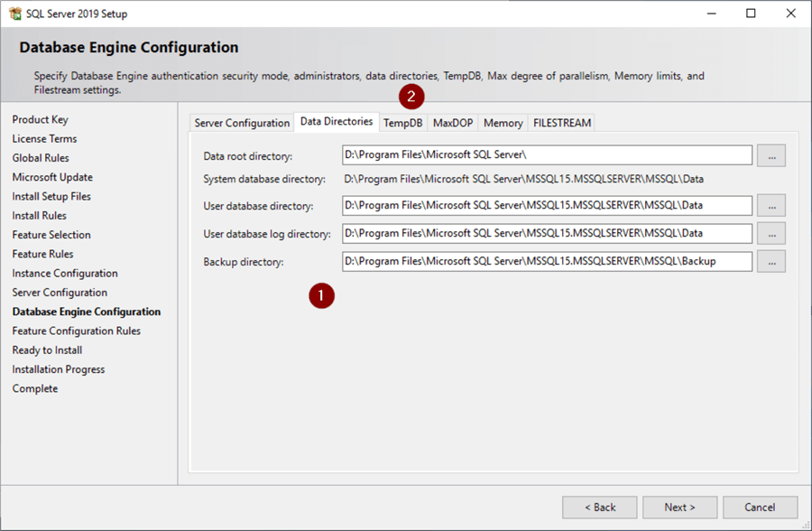The image size is (812, 531).
Task: Open the TempDB tab
Action: [402, 123]
